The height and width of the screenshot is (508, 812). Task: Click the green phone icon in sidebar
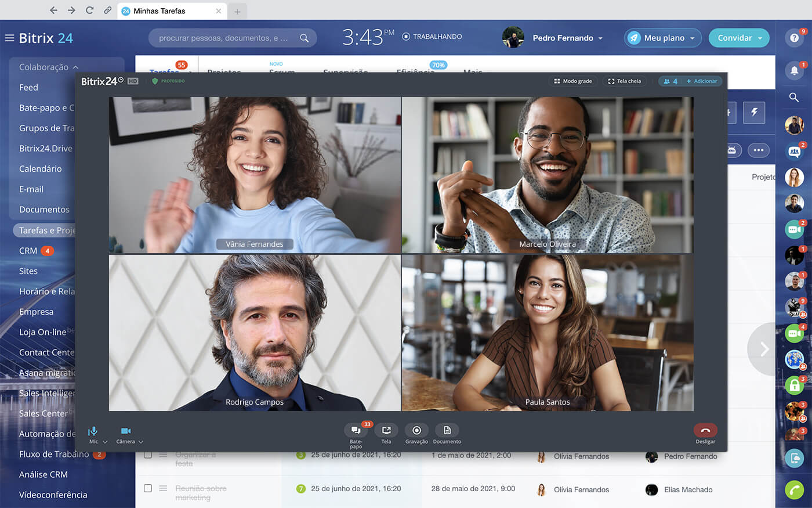pyautogui.click(x=794, y=489)
